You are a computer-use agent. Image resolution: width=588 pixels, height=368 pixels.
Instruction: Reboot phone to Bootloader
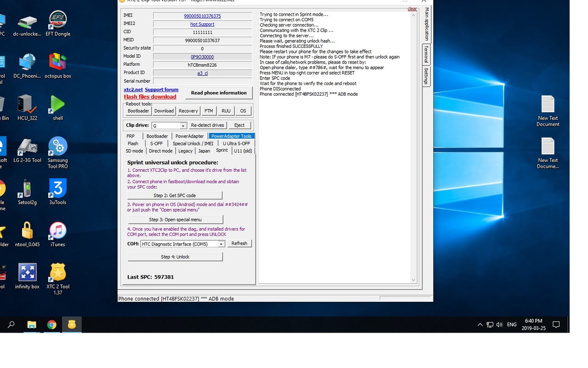click(x=138, y=111)
